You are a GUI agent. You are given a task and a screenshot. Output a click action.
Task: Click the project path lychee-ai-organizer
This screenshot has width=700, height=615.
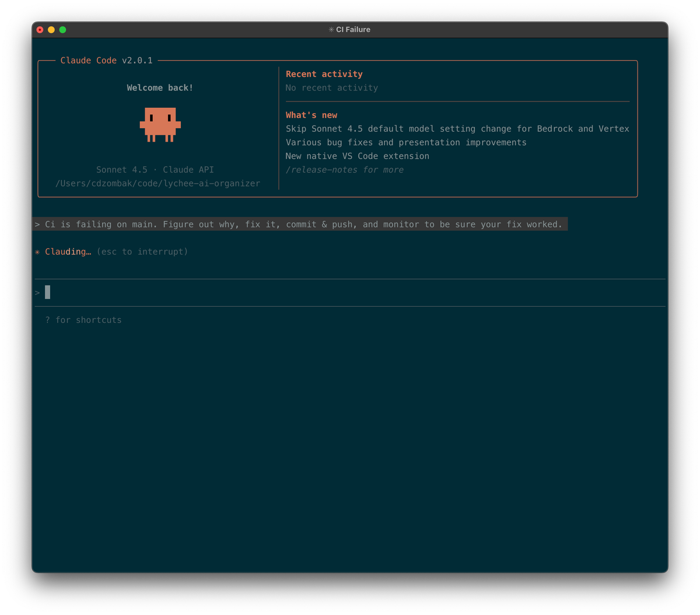point(158,184)
